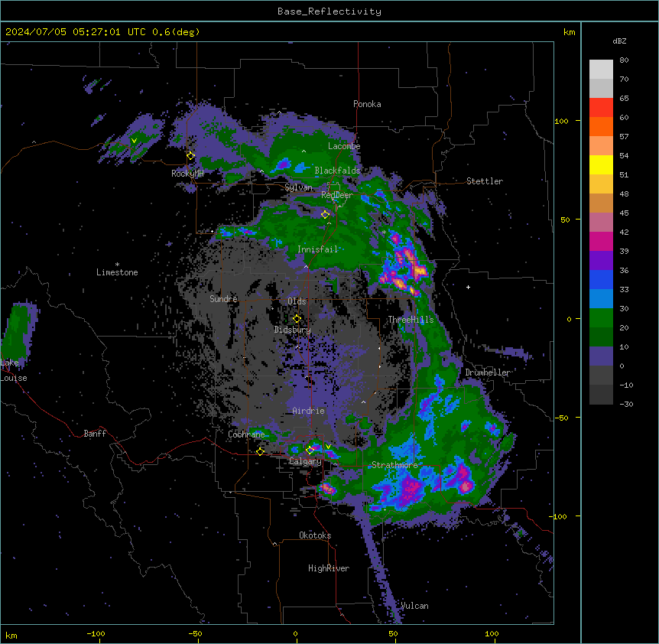The image size is (659, 644).
Task: Click the slate purple 0-10 dBZ swatch
Action: coord(601,356)
